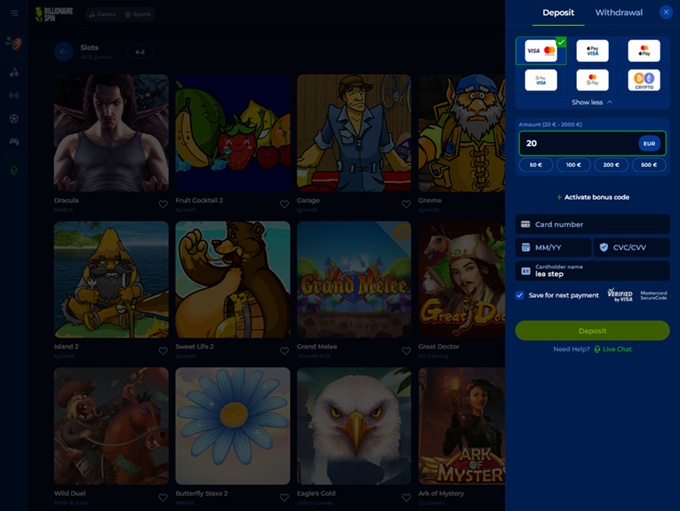Open the hamburger menu in sidebar
The image size is (680, 511).
14,14
